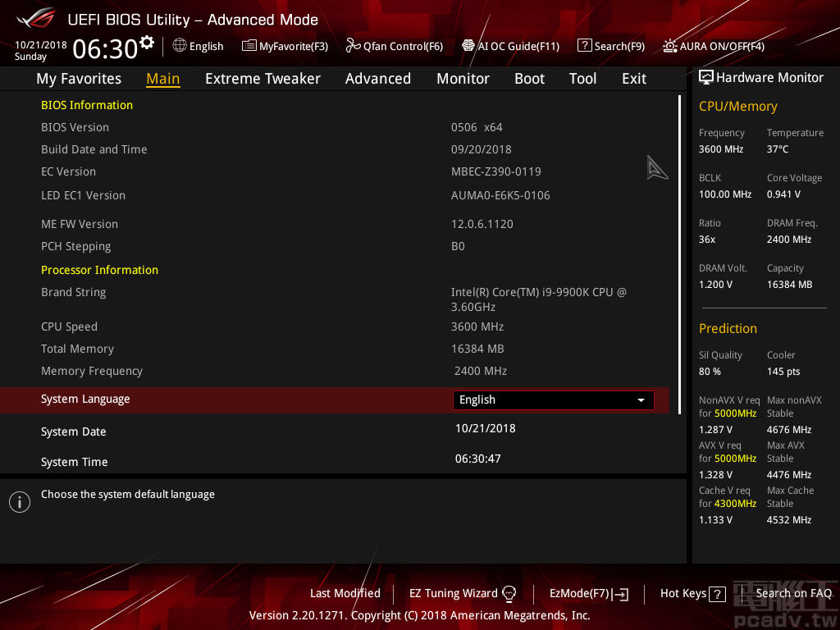Open AI OC Guide(F11)
840x630 pixels.
pos(518,46)
